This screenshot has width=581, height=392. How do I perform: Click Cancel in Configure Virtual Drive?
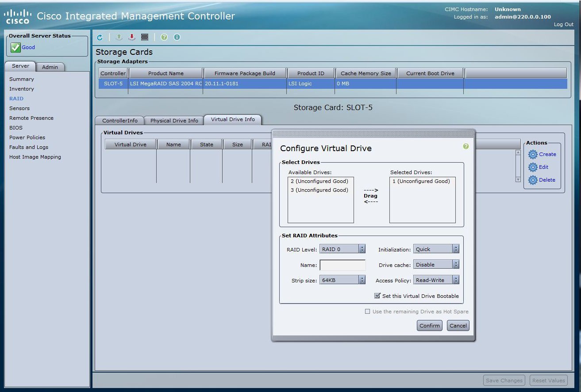pyautogui.click(x=458, y=326)
